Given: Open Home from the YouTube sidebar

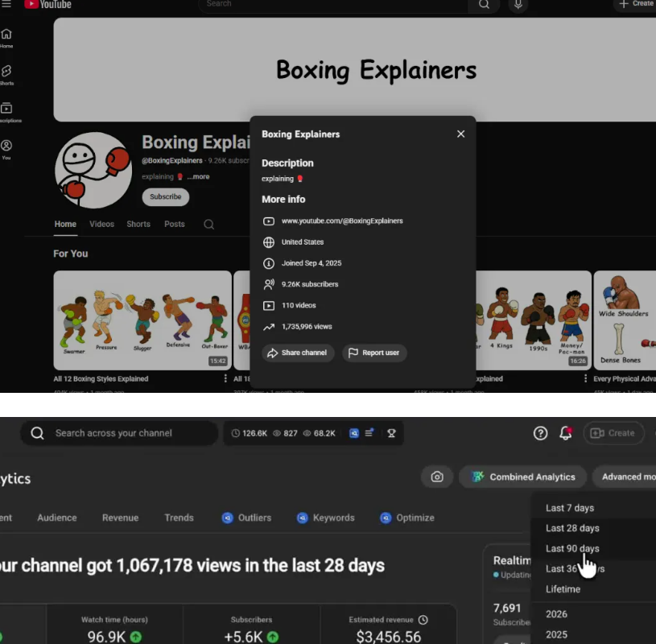Looking at the screenshot, I should [8, 39].
